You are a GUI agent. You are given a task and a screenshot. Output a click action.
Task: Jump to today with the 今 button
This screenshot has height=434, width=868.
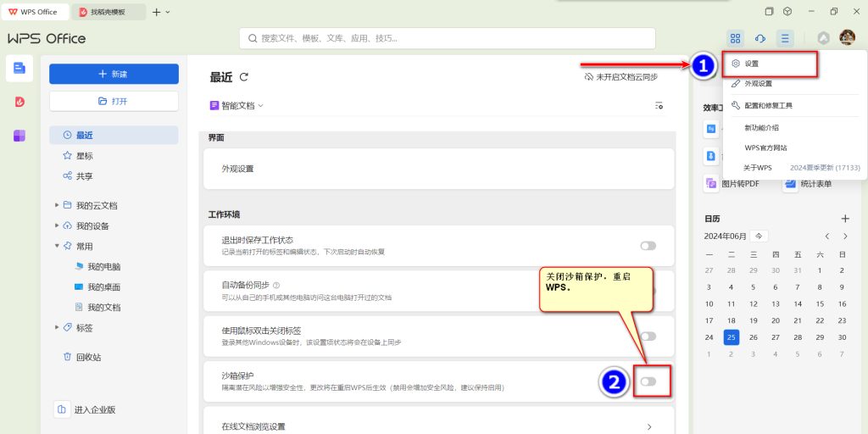(759, 236)
